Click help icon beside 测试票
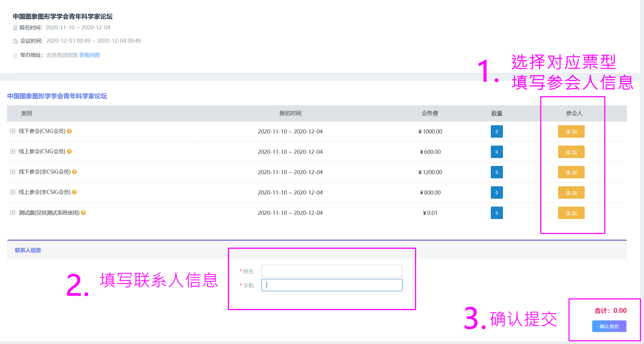The height and width of the screenshot is (344, 644). [84, 213]
